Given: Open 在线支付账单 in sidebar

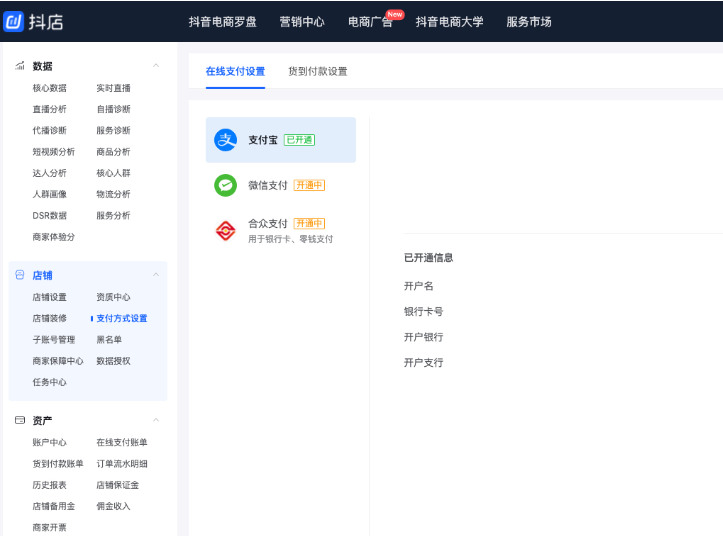Looking at the screenshot, I should pyautogui.click(x=122, y=442).
